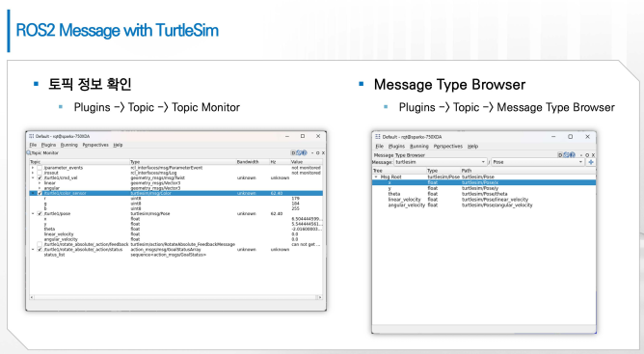
Task: Check the /parameter_events topic checkbox
Action: (x=40, y=168)
